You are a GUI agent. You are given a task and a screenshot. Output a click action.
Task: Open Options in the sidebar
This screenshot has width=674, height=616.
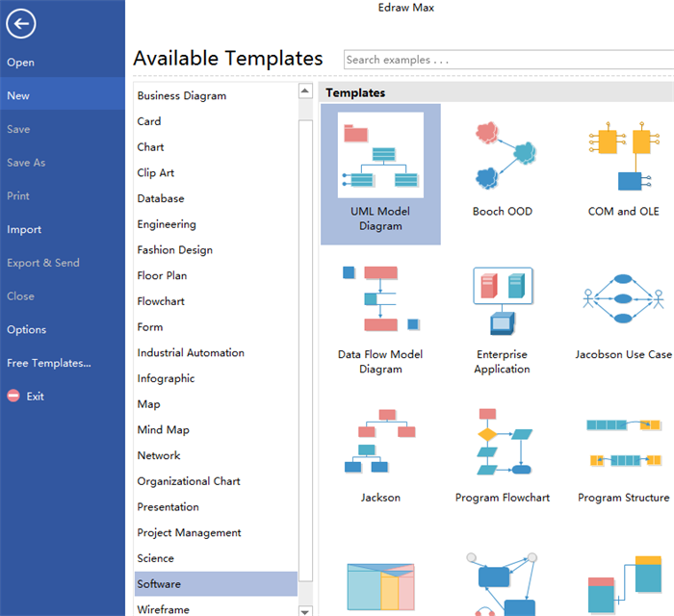pos(27,329)
